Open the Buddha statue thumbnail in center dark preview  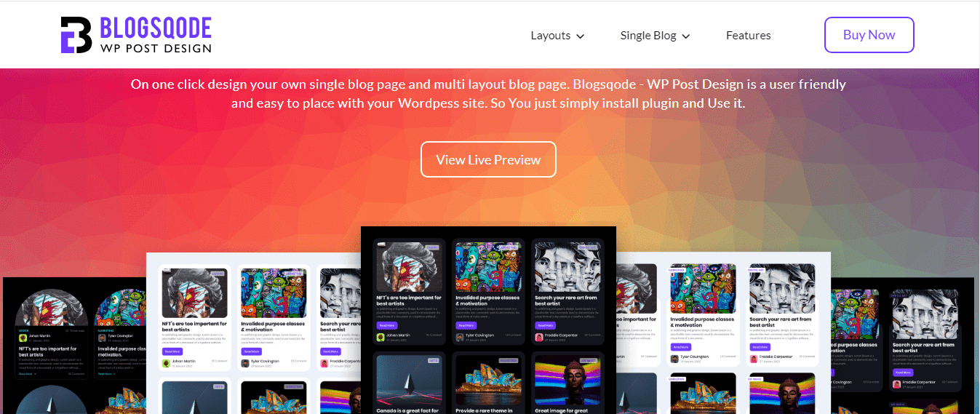click(x=567, y=381)
